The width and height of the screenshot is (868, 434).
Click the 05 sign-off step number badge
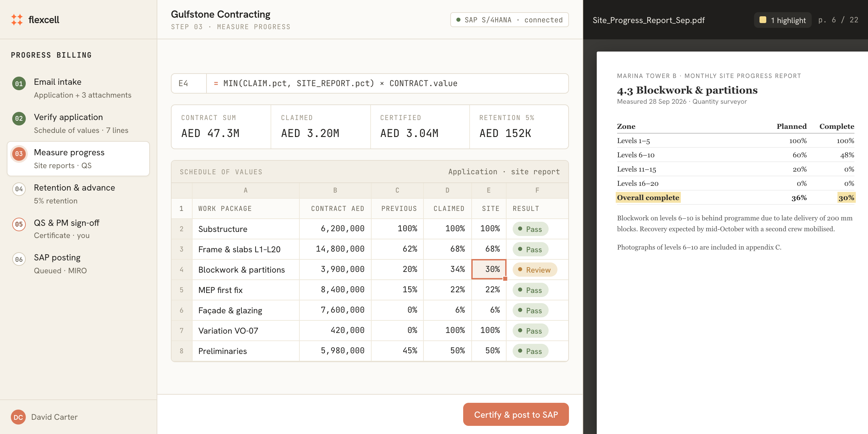click(x=19, y=224)
